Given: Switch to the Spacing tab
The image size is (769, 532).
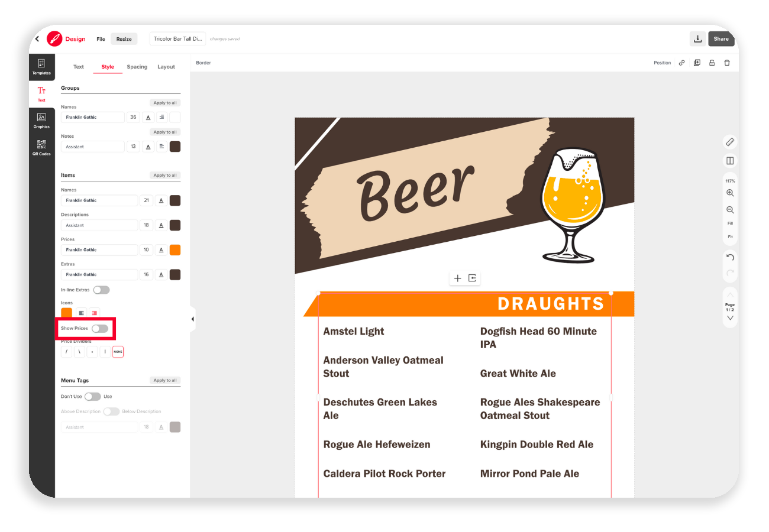Looking at the screenshot, I should pyautogui.click(x=137, y=67).
